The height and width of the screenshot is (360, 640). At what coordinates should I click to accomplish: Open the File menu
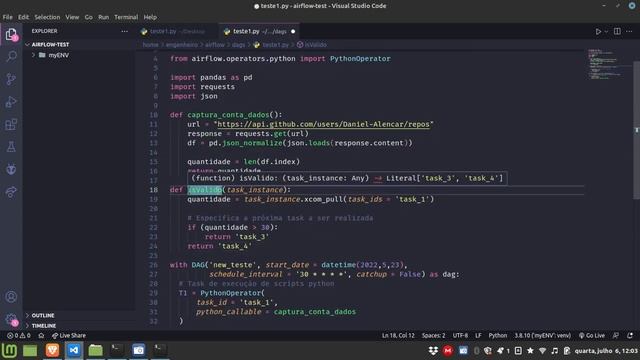coord(7,17)
